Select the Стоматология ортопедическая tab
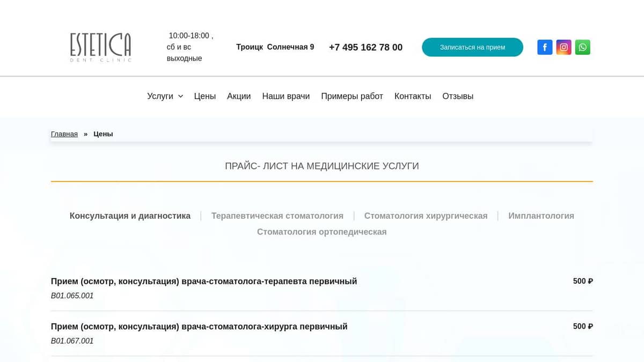This screenshot has height=362, width=644. (x=321, y=232)
